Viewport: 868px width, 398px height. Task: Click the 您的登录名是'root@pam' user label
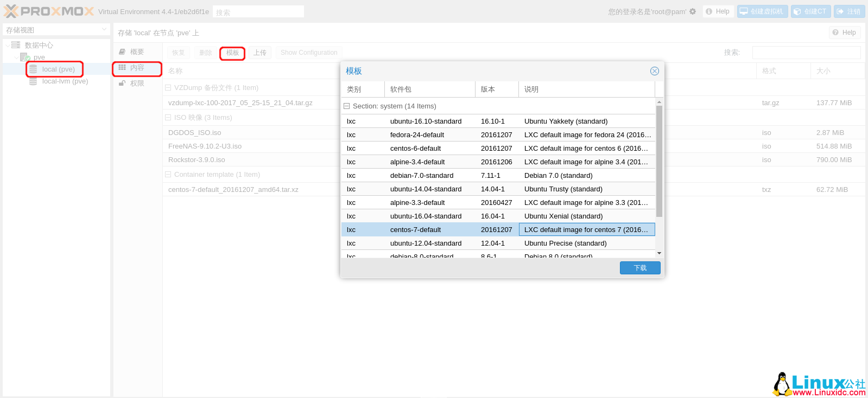click(647, 11)
